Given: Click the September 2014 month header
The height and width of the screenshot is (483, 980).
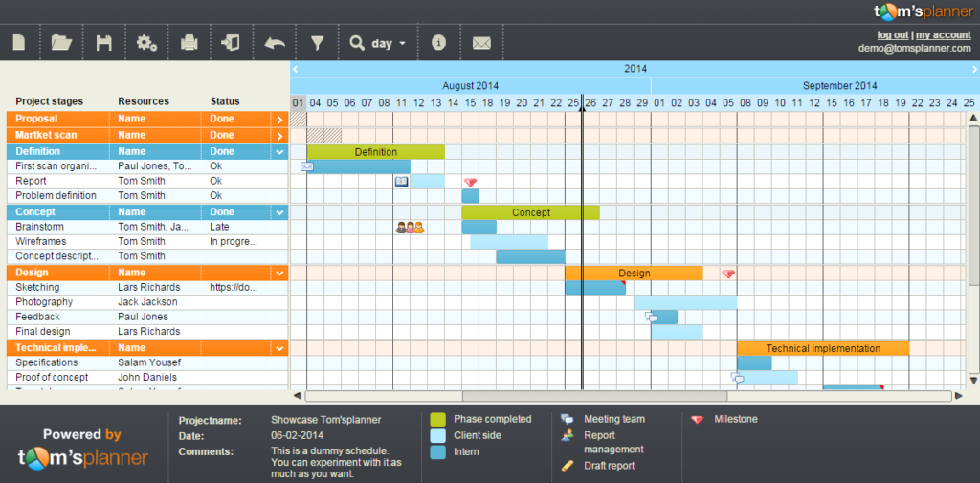Looking at the screenshot, I should pyautogui.click(x=840, y=86).
